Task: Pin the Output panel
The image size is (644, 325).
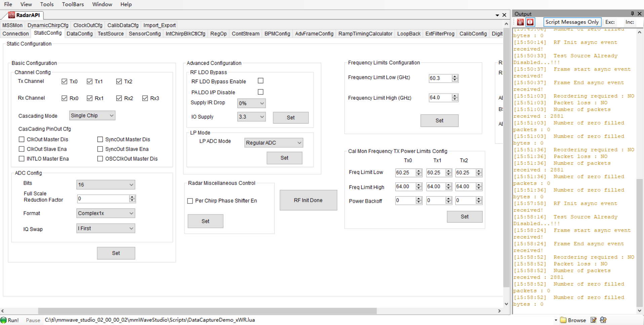Action: click(x=632, y=14)
